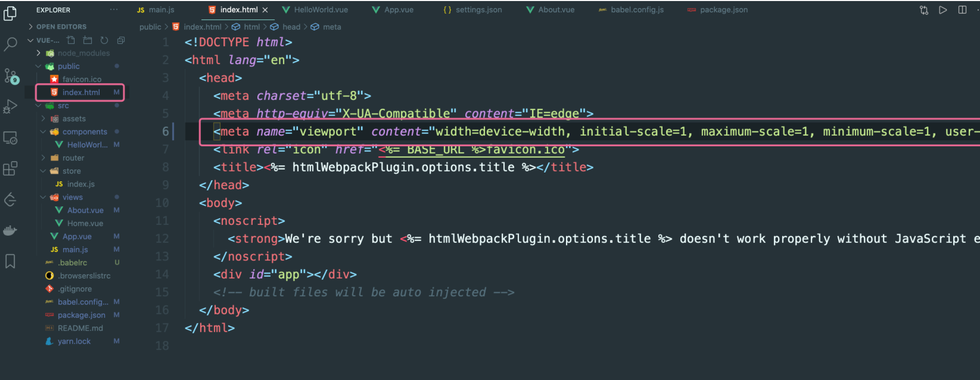Click the head breadcrumb segment
The image size is (980, 380).
(x=286, y=27)
